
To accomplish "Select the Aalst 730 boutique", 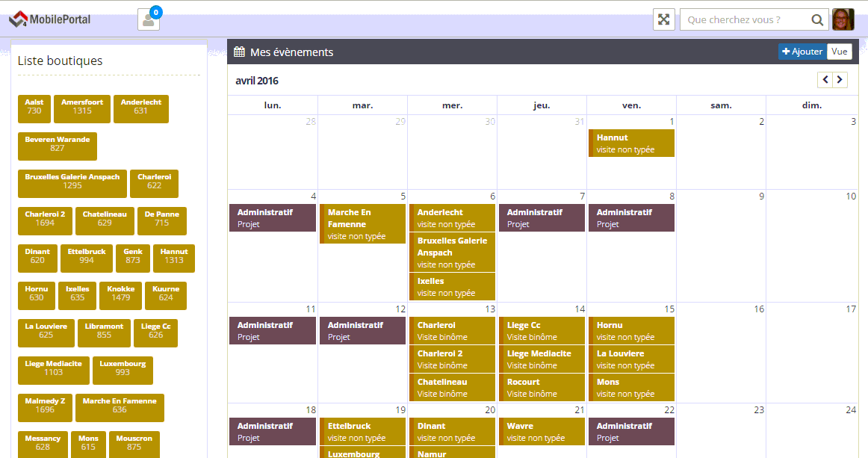I will click(34, 107).
